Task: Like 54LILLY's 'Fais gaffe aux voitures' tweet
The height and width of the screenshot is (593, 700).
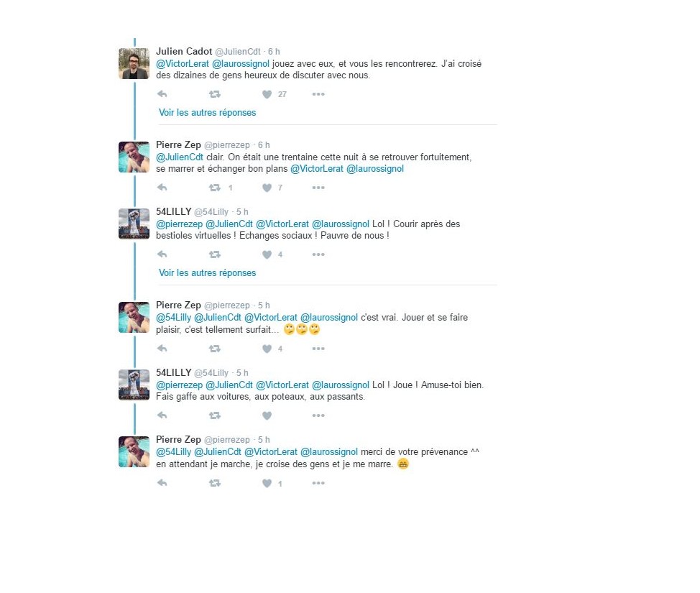Action: coord(267,415)
